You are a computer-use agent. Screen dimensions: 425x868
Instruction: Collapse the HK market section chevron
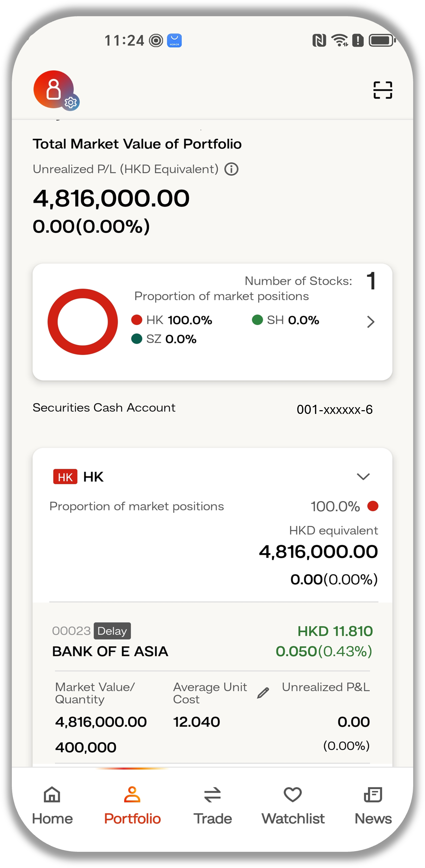click(363, 476)
